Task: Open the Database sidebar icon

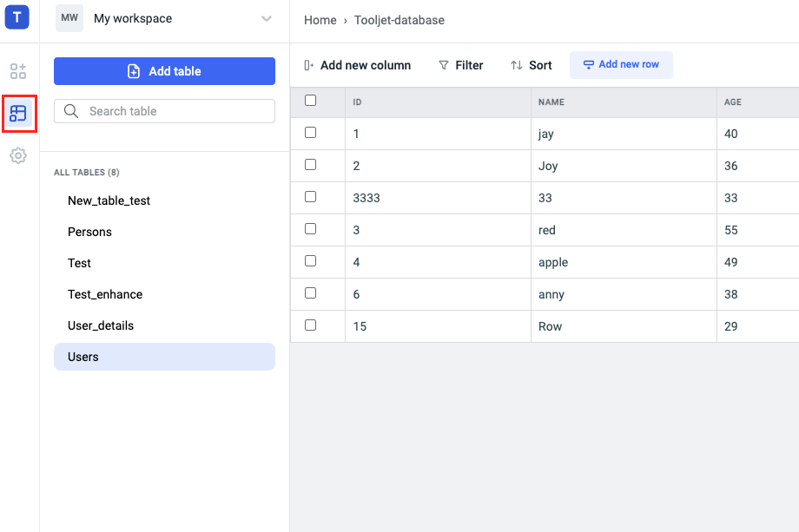Action: click(18, 113)
